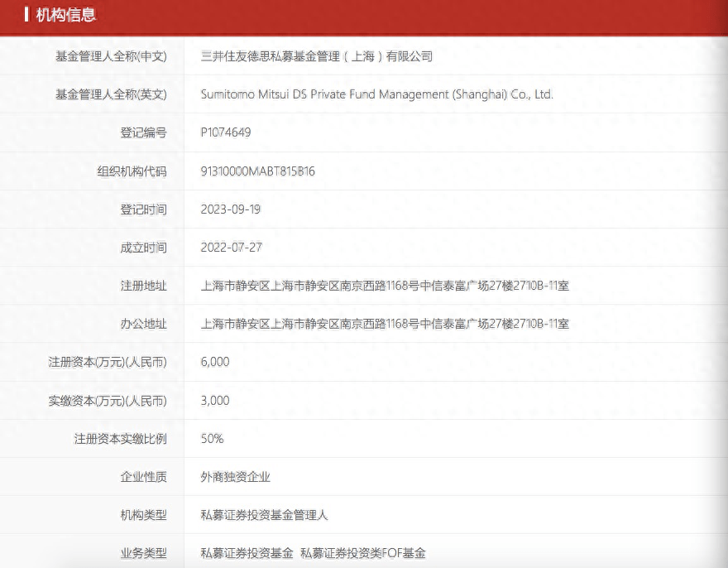728x568 pixels.
Task: Click the 50% paid-in ratio value
Action: [x=212, y=439]
